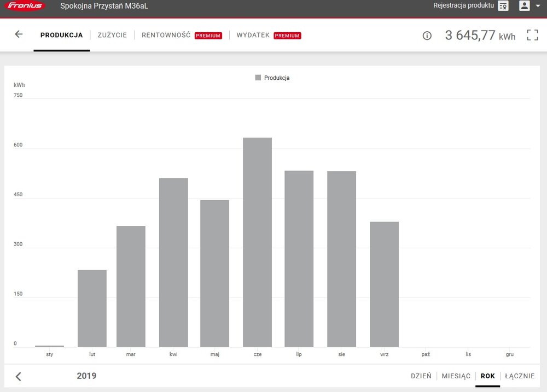Open the info icon beside total kWh
The height and width of the screenshot is (392, 547).
tap(427, 36)
